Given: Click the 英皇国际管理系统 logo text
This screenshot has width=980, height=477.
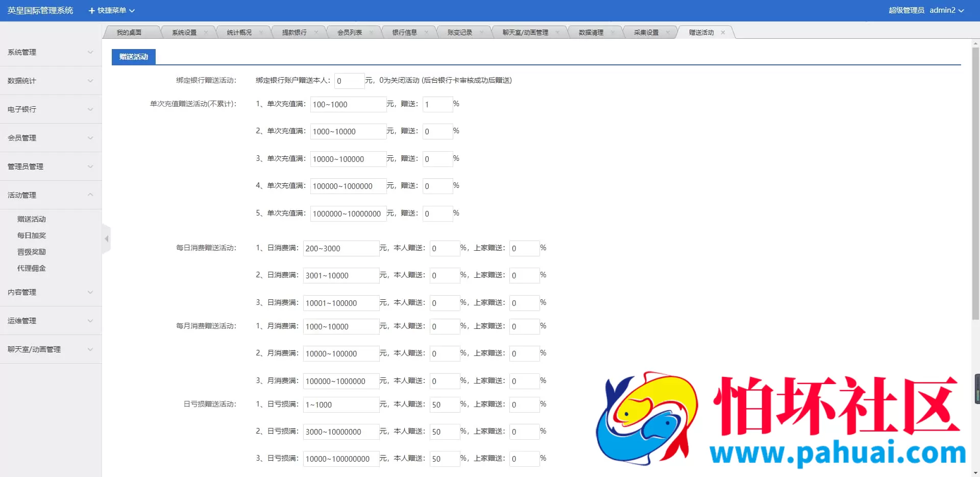Looking at the screenshot, I should [40, 10].
